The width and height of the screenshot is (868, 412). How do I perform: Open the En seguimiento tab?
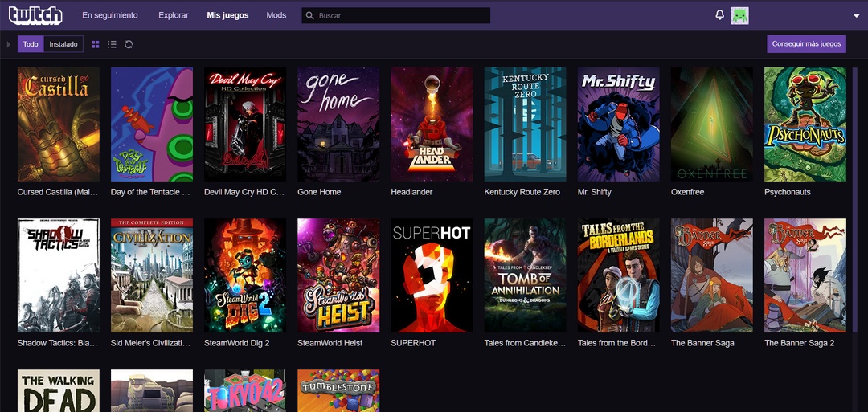click(110, 15)
